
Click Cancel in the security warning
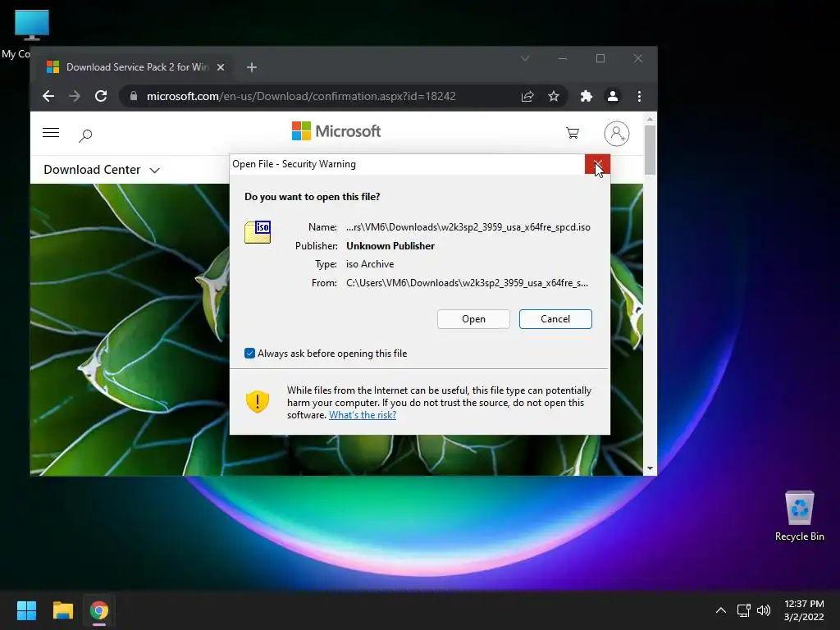coord(555,319)
